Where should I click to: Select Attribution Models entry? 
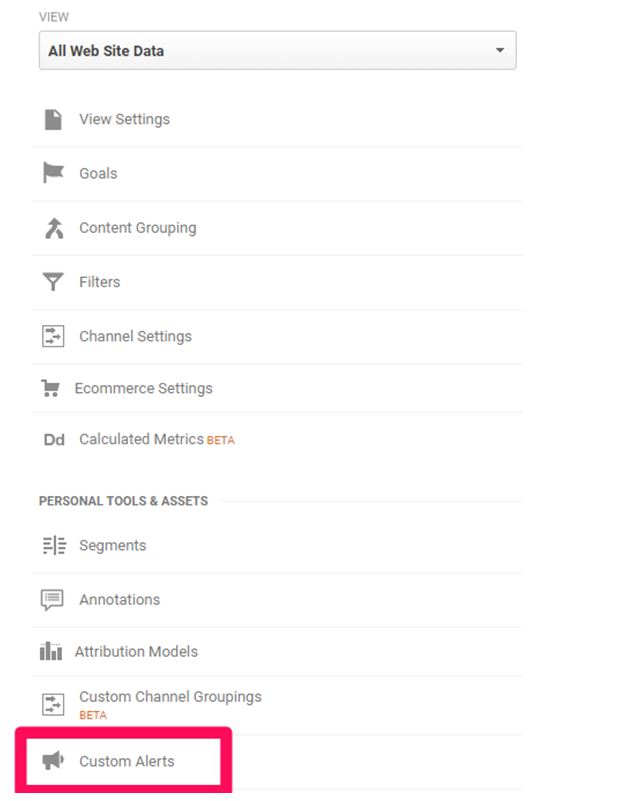point(136,652)
